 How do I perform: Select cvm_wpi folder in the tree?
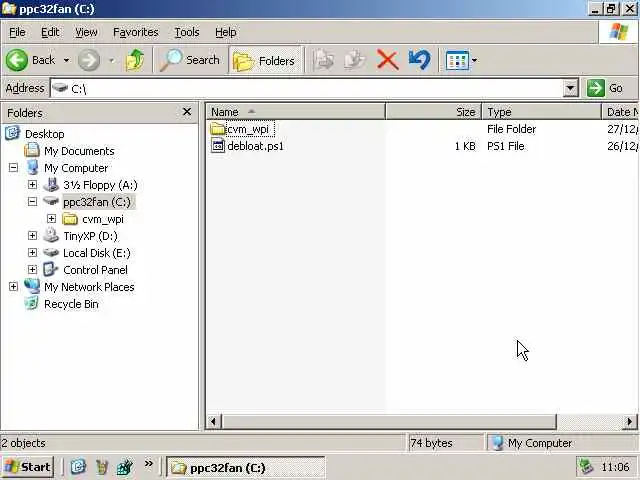coord(103,220)
